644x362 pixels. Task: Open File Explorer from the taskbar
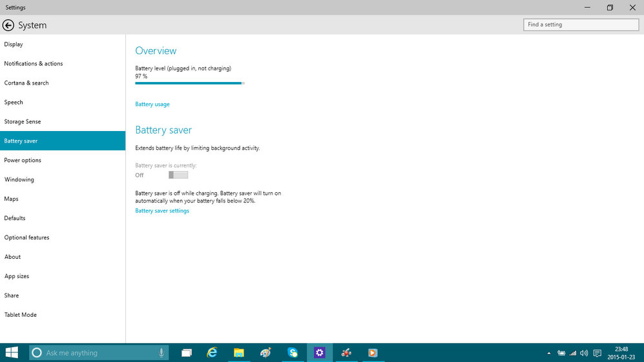click(x=239, y=352)
